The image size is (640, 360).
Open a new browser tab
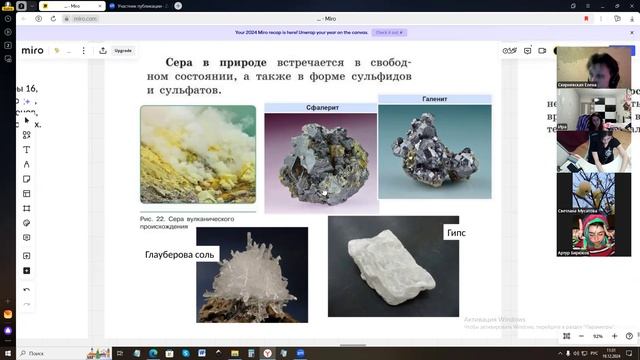[x=178, y=6]
